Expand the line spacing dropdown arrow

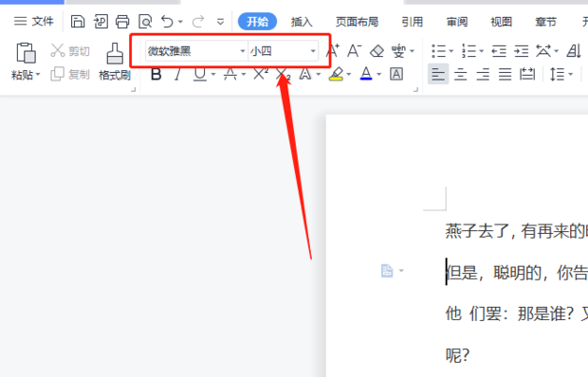point(571,75)
